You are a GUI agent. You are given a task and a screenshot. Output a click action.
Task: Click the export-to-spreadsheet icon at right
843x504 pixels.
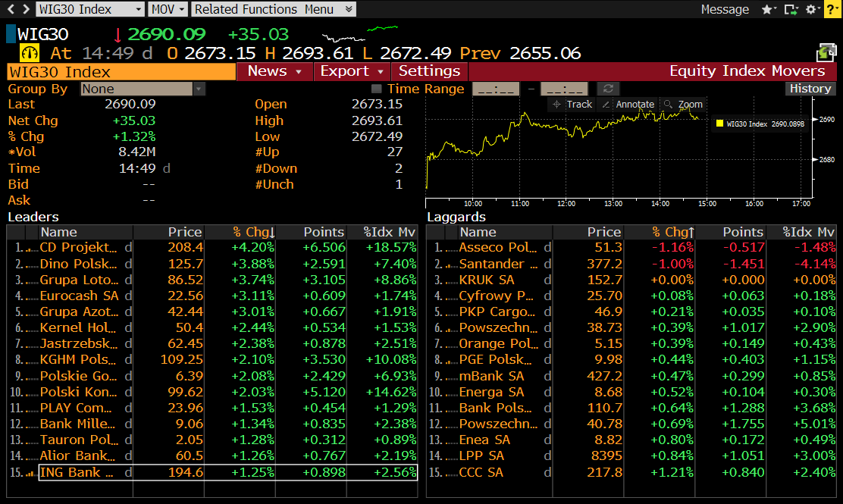[x=826, y=53]
